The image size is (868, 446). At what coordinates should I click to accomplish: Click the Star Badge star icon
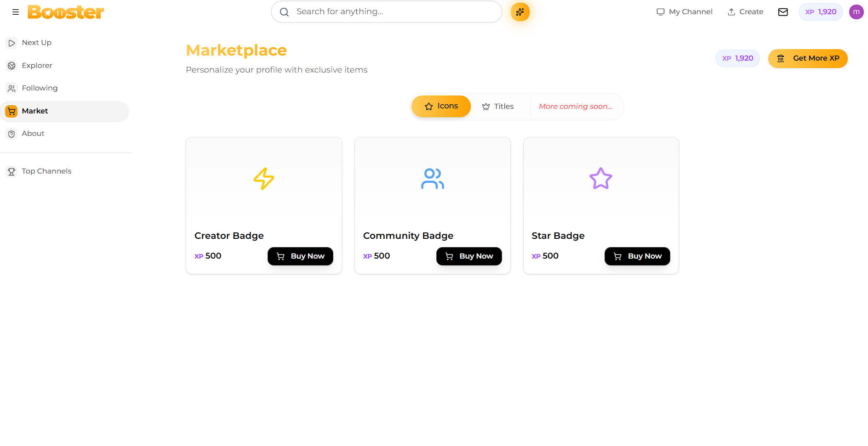pyautogui.click(x=600, y=179)
